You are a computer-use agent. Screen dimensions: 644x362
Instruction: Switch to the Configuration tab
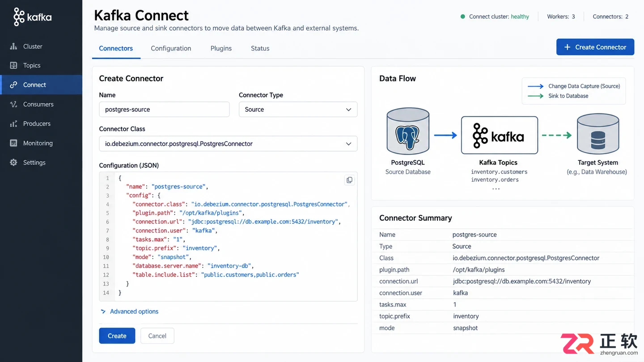[171, 48]
